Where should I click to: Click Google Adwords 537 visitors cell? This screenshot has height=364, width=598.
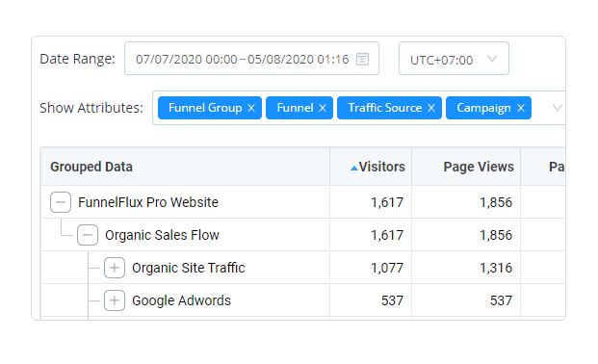tap(371, 300)
